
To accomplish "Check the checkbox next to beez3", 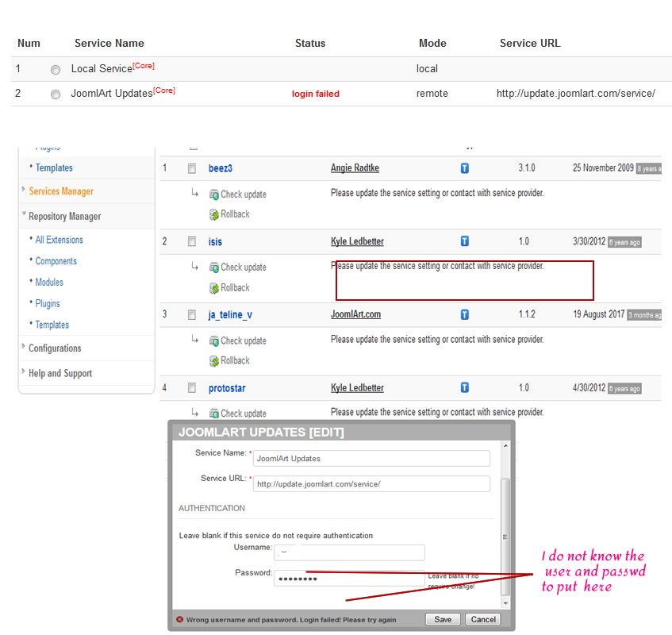I will point(191,168).
